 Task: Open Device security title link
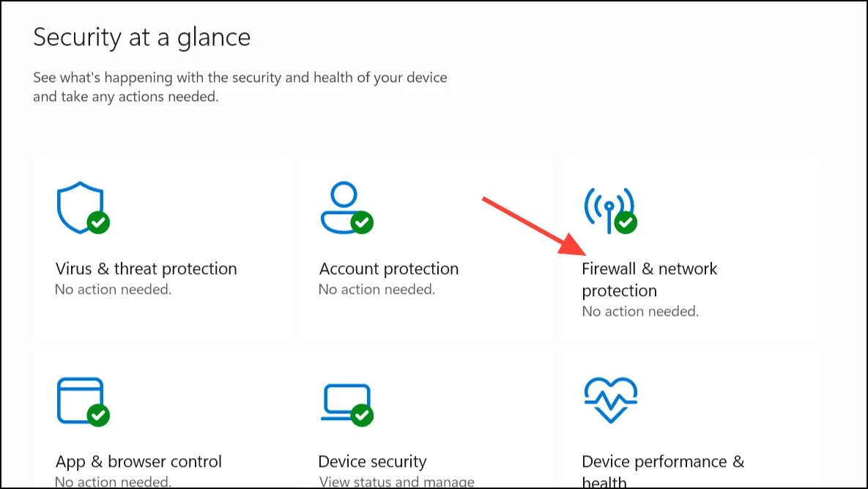click(373, 462)
